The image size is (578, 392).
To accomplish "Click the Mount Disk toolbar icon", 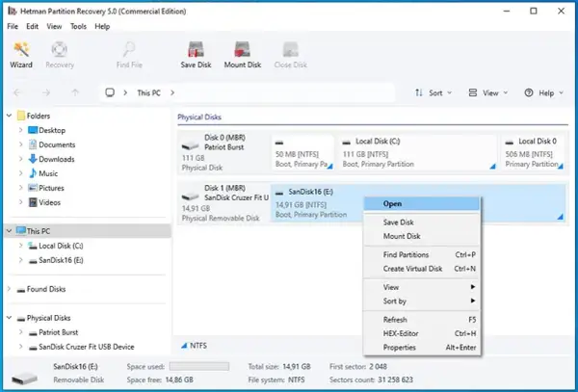I will (x=243, y=55).
